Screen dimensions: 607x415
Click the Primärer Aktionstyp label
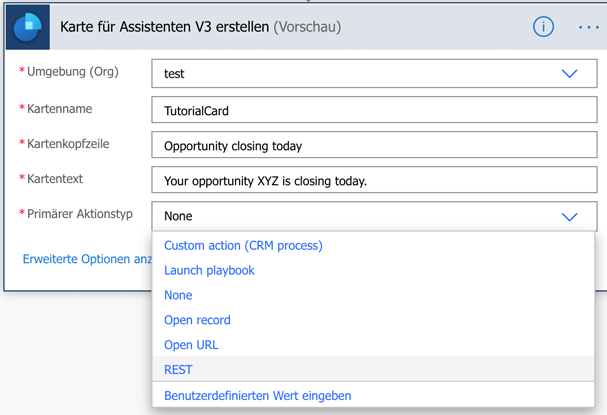tap(80, 214)
